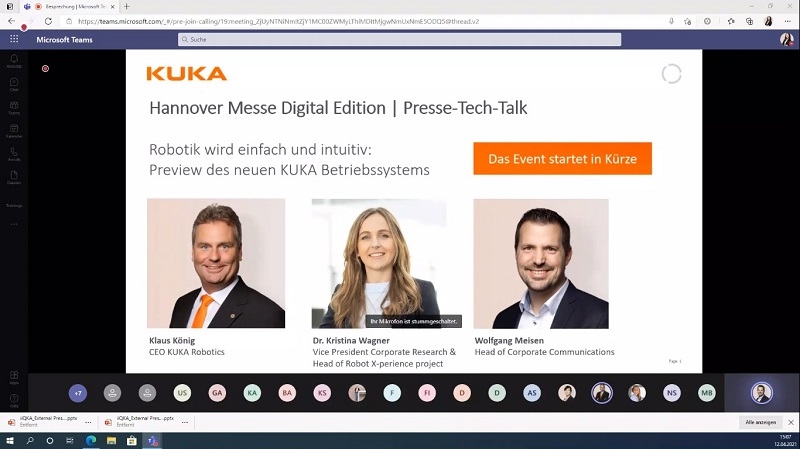
Task: View site info via lock icon
Action: pos(69,21)
